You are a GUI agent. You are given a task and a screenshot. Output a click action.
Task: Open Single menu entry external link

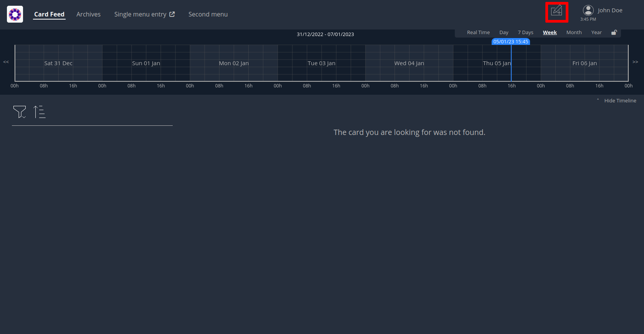tap(144, 14)
